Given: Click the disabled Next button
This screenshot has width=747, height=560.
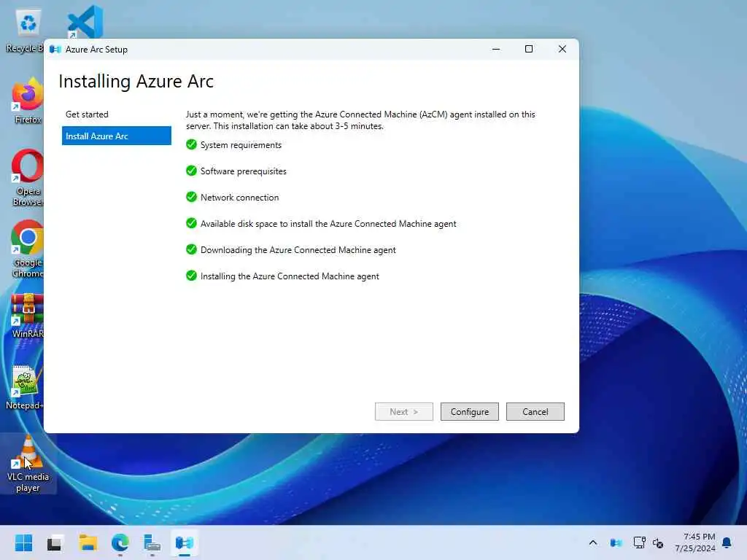Looking at the screenshot, I should pyautogui.click(x=403, y=411).
